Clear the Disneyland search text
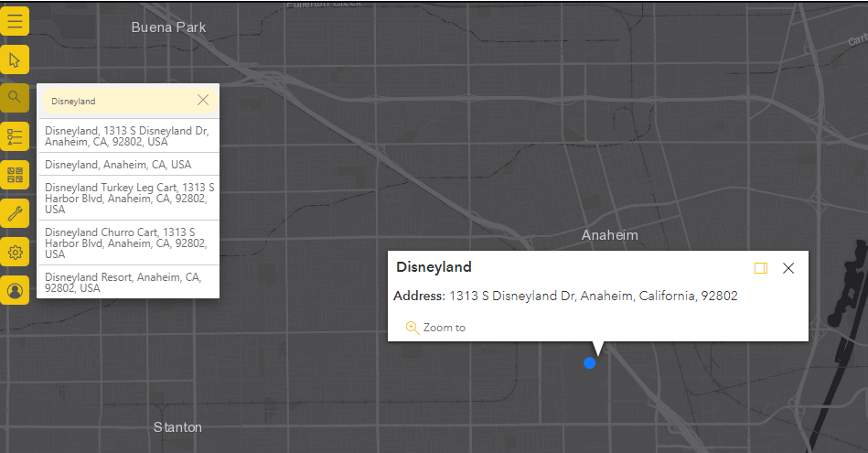The width and height of the screenshot is (868, 453). tap(203, 100)
